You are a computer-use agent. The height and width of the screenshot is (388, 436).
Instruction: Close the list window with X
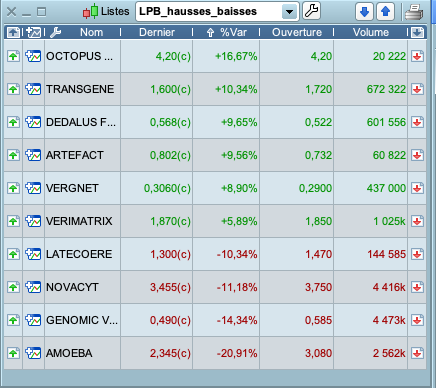[11, 12]
